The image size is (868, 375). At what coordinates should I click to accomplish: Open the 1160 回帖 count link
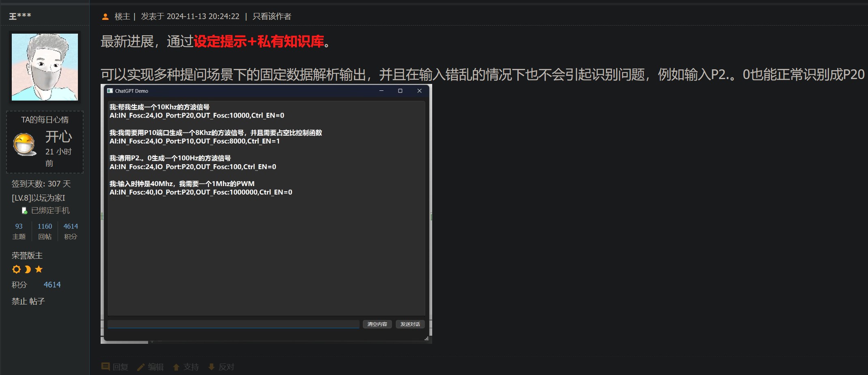click(x=45, y=231)
